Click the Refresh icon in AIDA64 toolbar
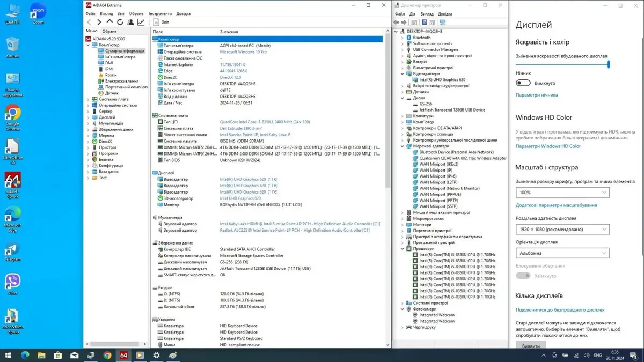Viewport: 644px width, 362px height. tap(120, 22)
